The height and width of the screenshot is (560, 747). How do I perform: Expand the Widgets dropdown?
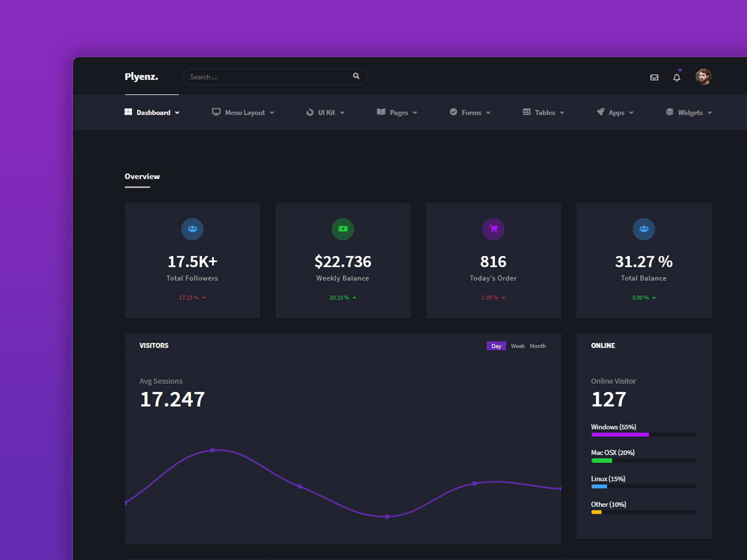[690, 112]
